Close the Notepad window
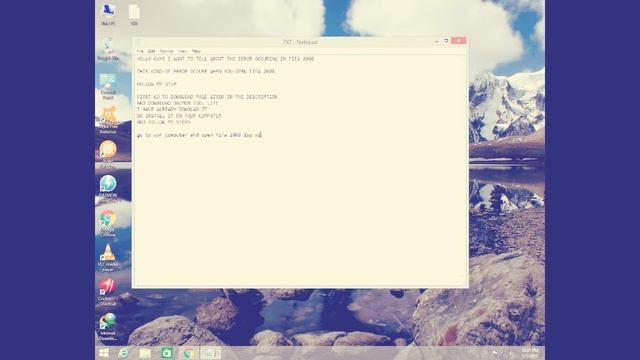 (459, 41)
